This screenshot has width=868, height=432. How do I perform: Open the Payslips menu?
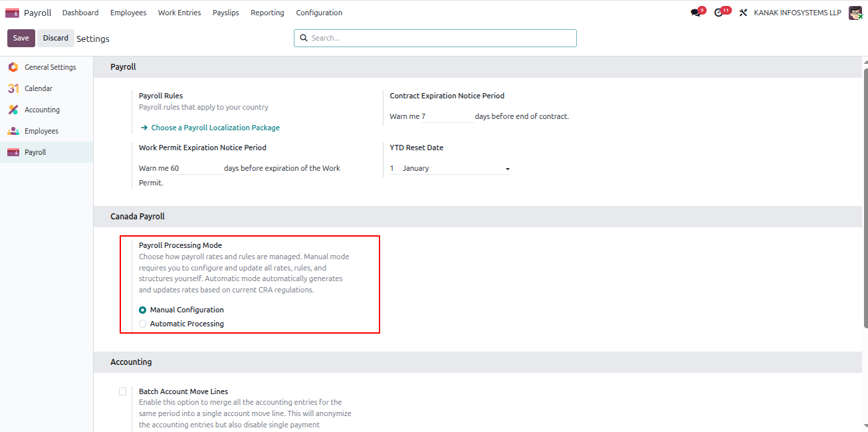(226, 13)
